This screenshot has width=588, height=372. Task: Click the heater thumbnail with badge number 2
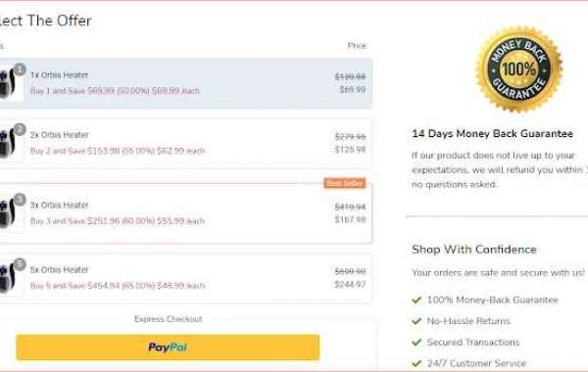[11, 143]
